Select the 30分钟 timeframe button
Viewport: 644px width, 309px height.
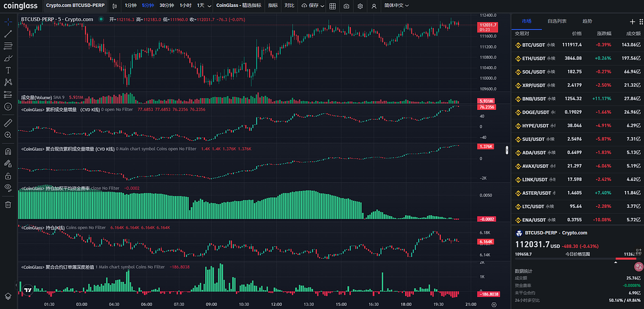tap(167, 6)
